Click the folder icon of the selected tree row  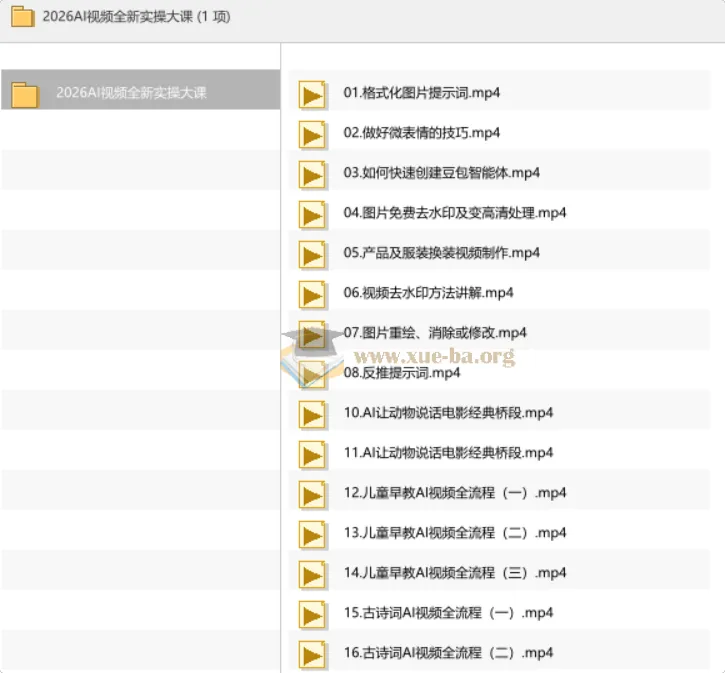25,95
